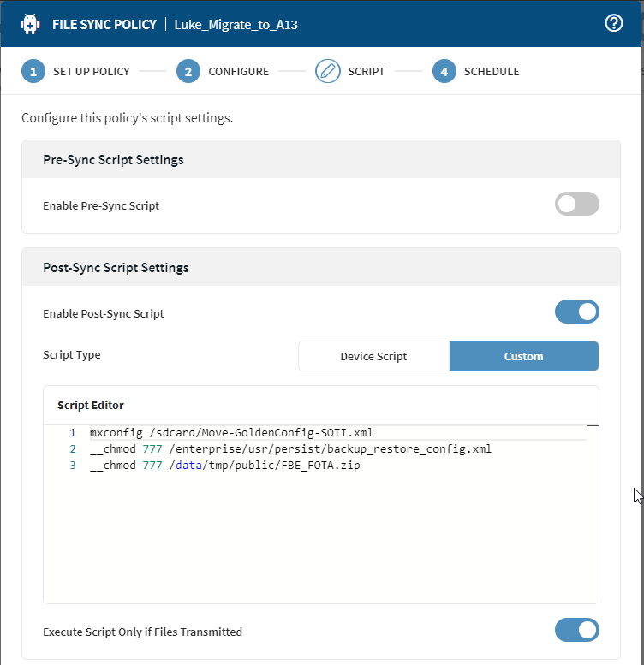Click the mxconfig line in script editor
Screen dimensions: 644x665
231,432
